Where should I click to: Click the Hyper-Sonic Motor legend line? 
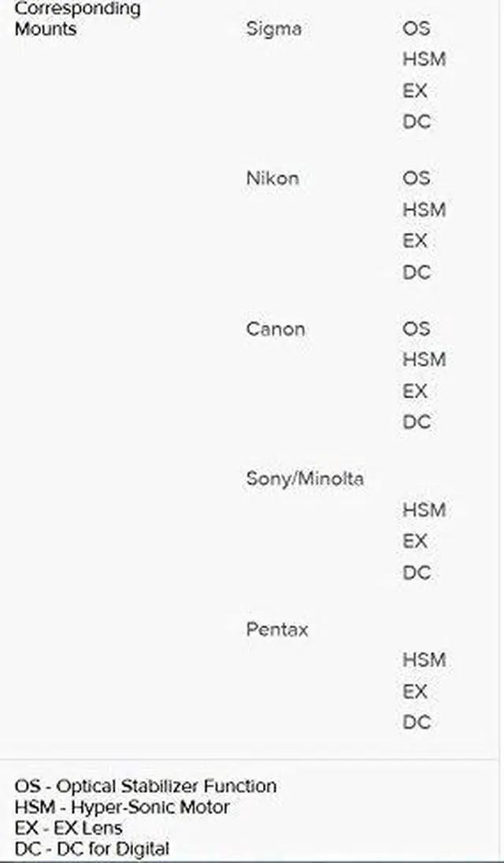point(121,807)
